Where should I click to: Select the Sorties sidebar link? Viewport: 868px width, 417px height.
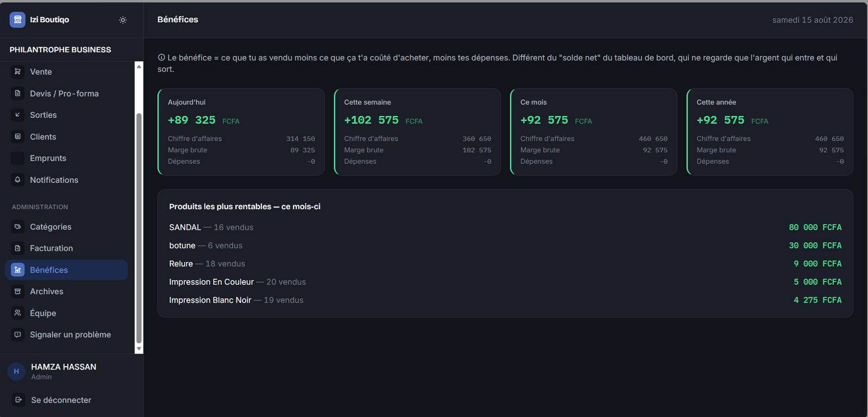pos(67,115)
